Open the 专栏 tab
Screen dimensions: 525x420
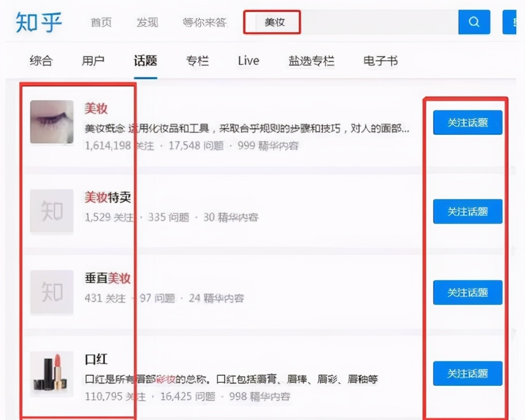pyautogui.click(x=198, y=61)
